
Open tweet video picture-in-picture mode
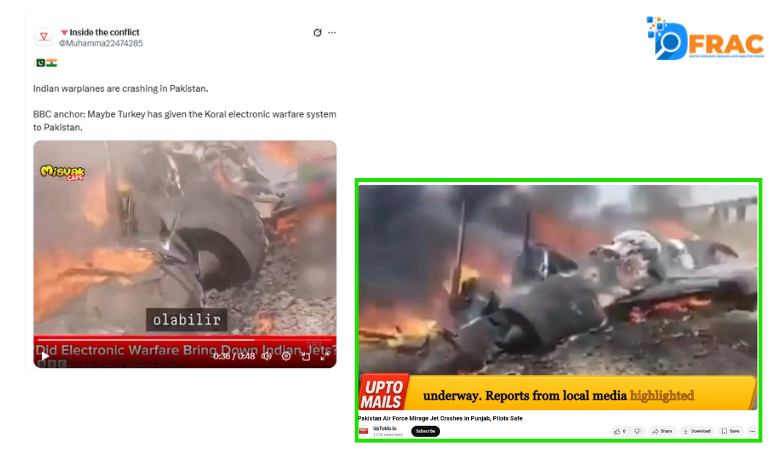click(305, 356)
